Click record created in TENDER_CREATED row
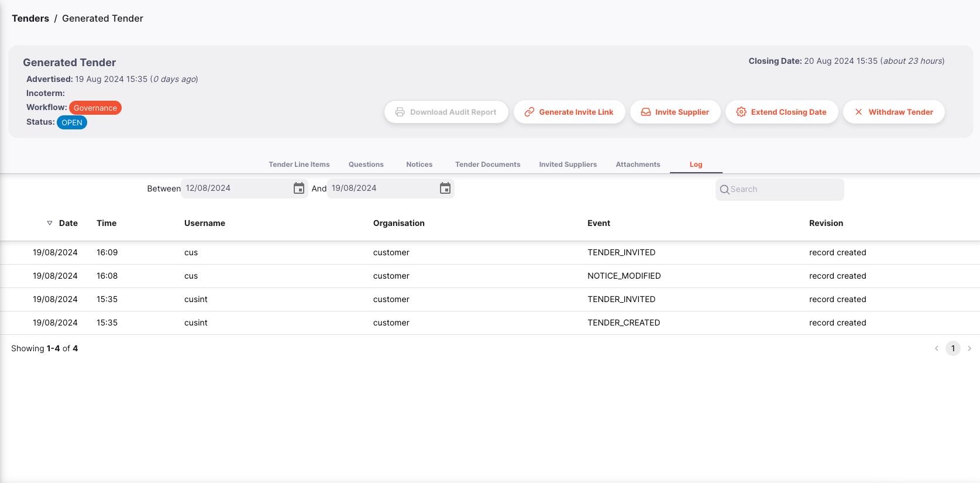Image resolution: width=980 pixels, height=483 pixels. (838, 323)
